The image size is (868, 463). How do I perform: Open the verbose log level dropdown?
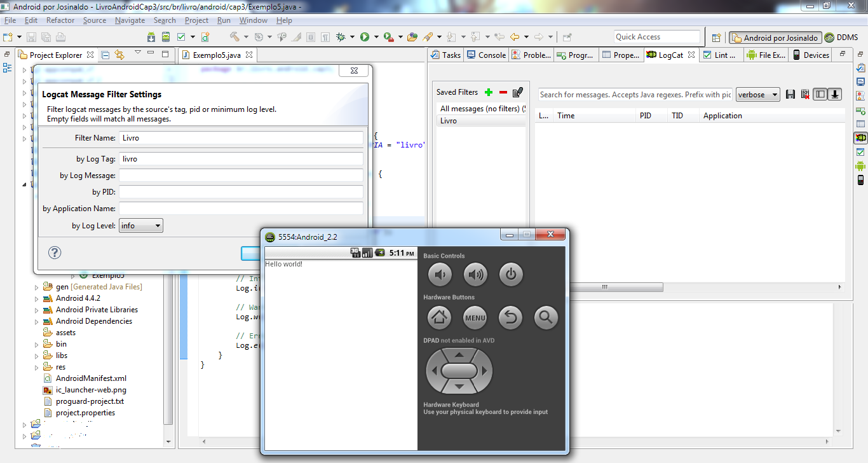pos(758,95)
